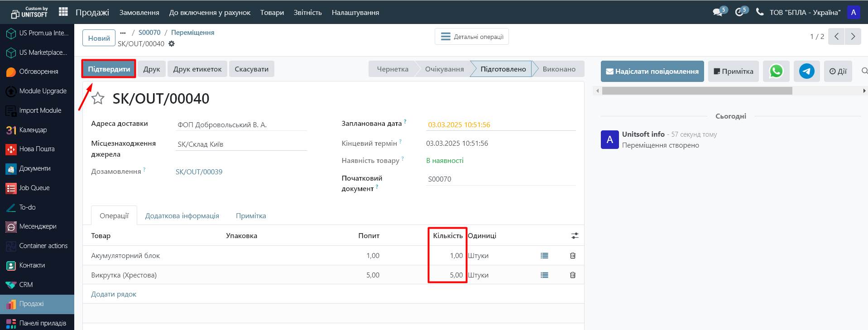The width and height of the screenshot is (868, 330).
Task: Mark SK/OUT/00040 as favorite with star
Action: click(x=98, y=98)
